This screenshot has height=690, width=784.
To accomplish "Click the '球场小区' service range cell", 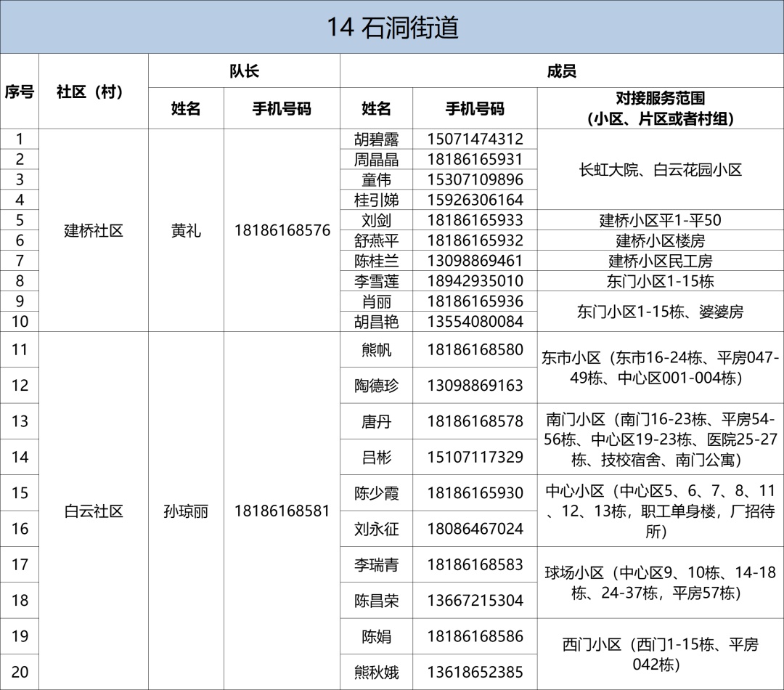I will (660, 583).
